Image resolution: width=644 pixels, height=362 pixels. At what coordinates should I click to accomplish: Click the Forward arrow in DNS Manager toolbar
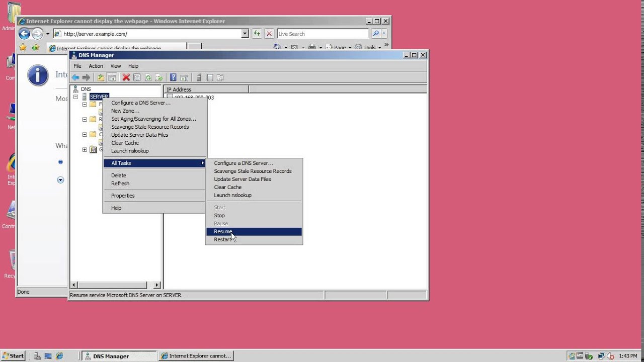[x=86, y=77]
